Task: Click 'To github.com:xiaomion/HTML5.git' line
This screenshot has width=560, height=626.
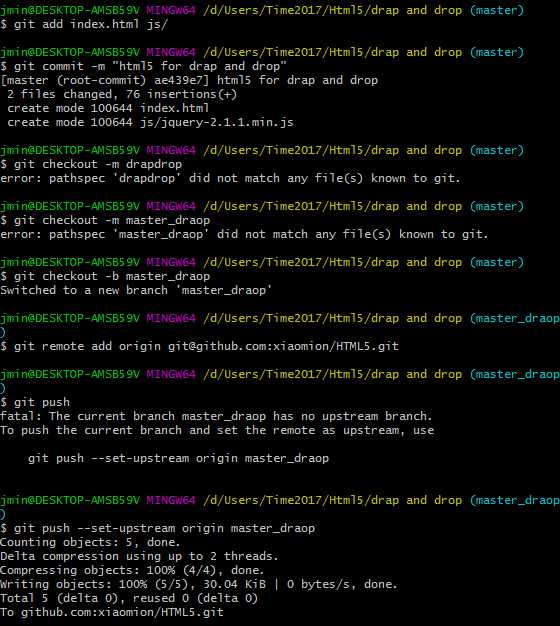Action: (x=112, y=612)
